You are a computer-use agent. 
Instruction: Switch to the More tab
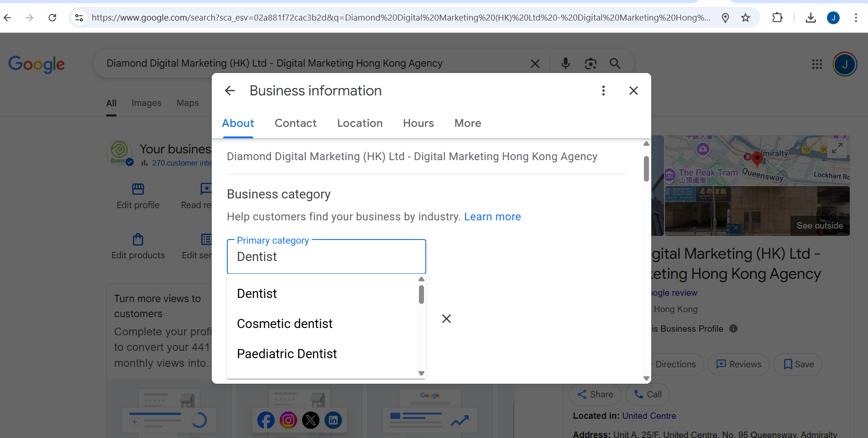tap(468, 123)
